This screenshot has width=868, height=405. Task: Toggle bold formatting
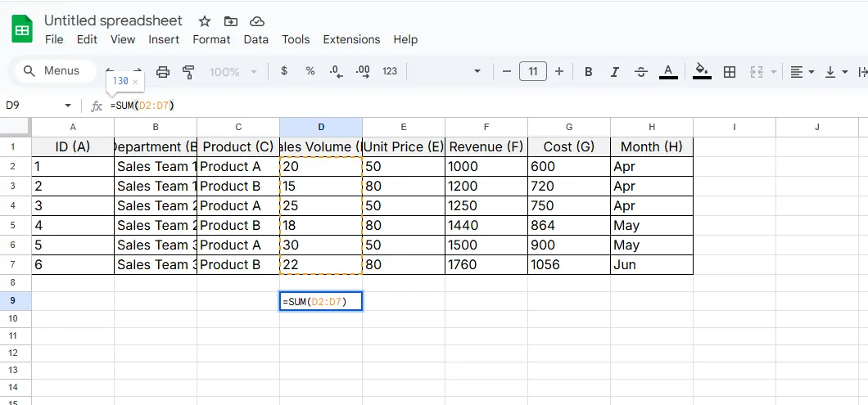click(588, 72)
